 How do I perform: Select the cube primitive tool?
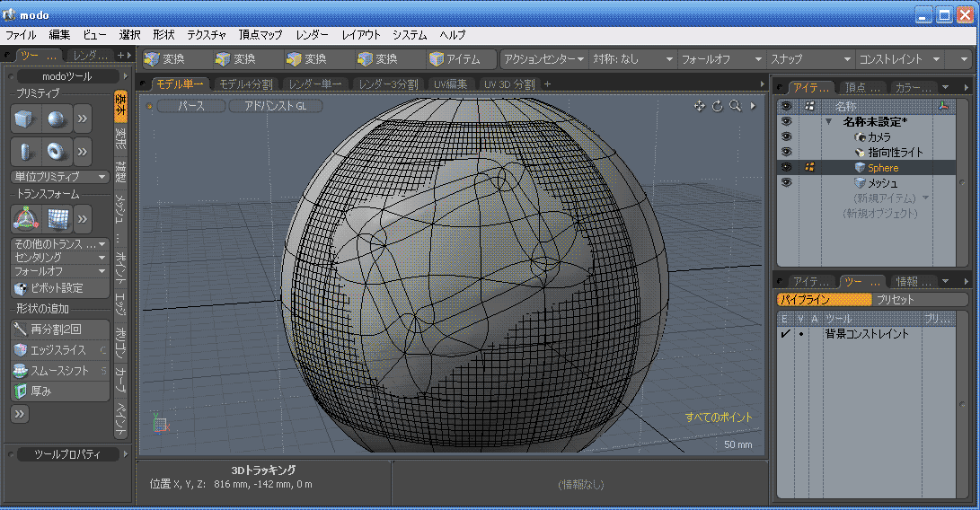pos(25,119)
